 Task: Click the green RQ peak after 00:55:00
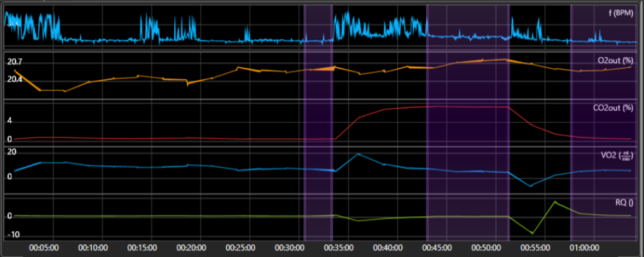[555, 202]
